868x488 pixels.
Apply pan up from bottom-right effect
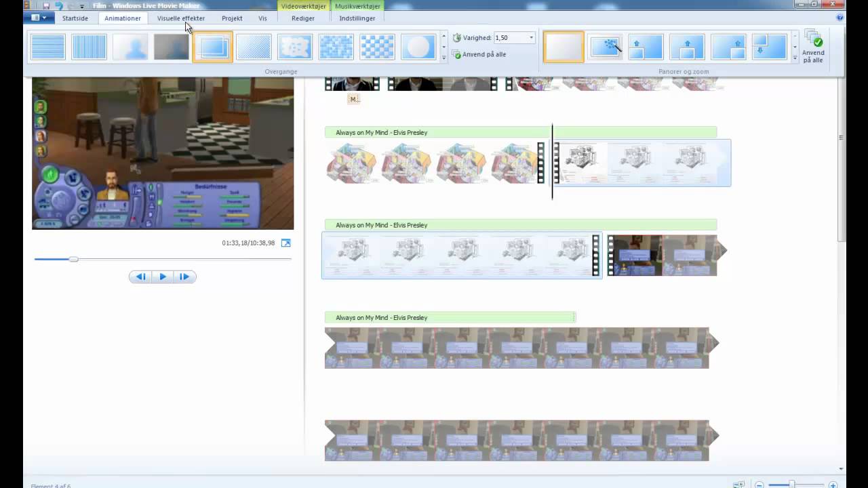[728, 47]
